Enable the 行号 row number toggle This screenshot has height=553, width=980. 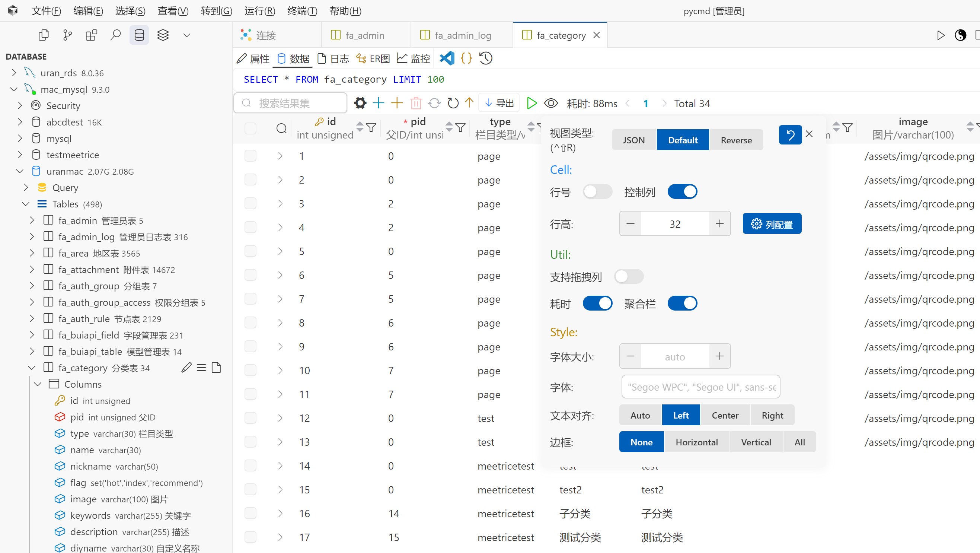[597, 192]
